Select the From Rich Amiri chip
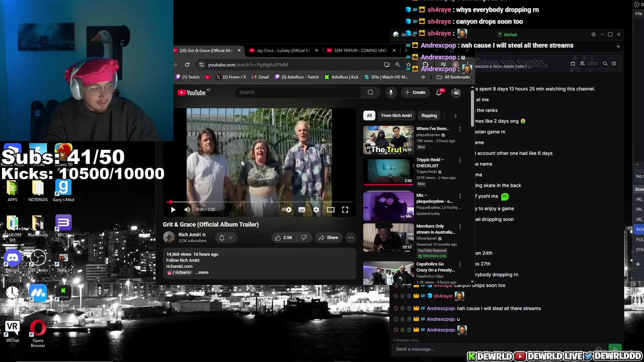This screenshot has width=644, height=362. tap(396, 116)
